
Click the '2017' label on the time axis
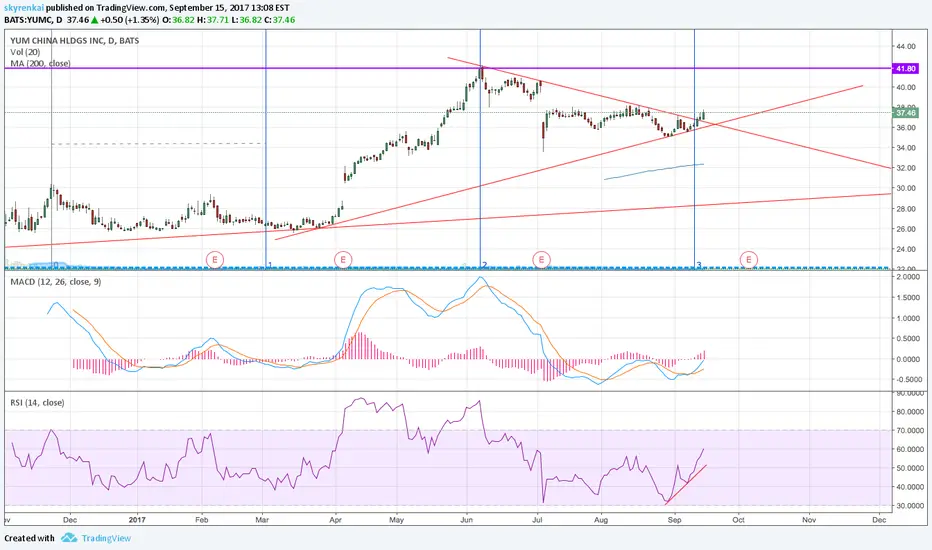pyautogui.click(x=137, y=520)
